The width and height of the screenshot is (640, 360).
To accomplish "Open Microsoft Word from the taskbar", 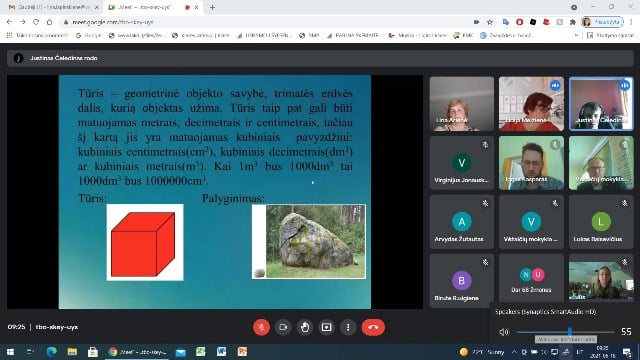I will (221, 352).
